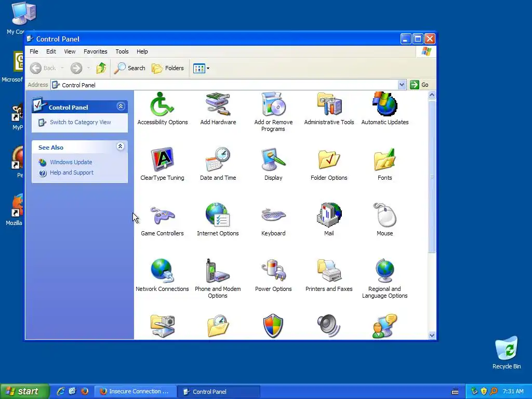Image resolution: width=532 pixels, height=399 pixels.
Task: Select the speaker sound icon
Action: 329,326
